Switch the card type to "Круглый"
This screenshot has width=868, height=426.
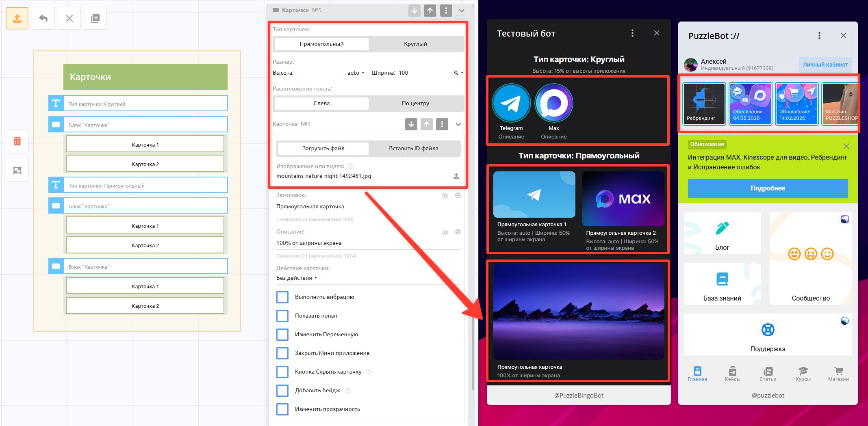click(x=415, y=44)
